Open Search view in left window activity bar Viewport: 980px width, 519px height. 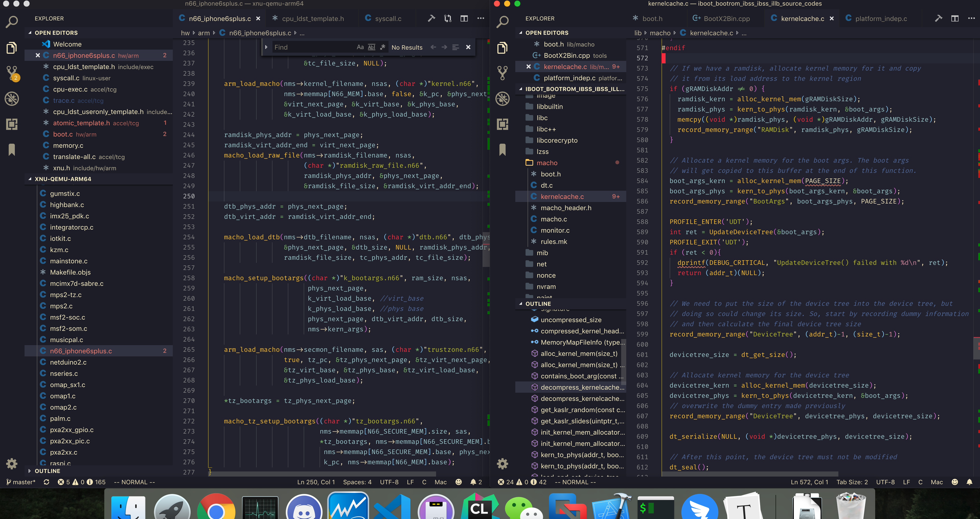[x=12, y=22]
